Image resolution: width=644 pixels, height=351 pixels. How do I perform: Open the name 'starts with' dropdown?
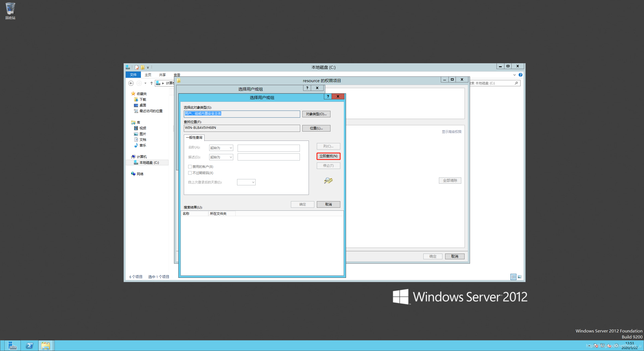pos(221,148)
